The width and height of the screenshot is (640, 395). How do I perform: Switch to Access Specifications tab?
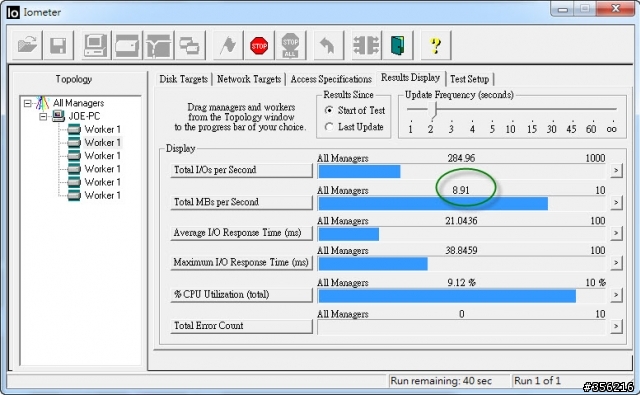(x=331, y=79)
